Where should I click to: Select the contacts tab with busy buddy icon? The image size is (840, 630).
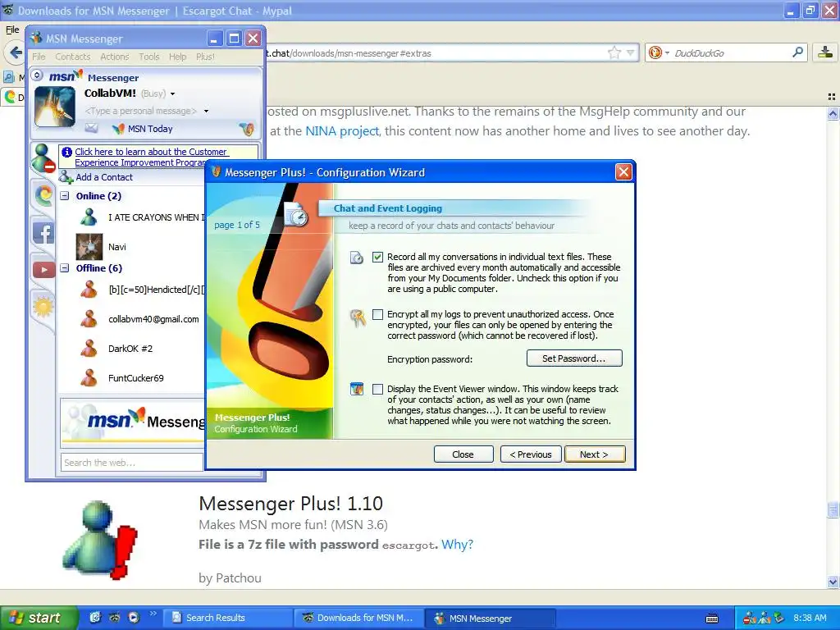(43, 158)
